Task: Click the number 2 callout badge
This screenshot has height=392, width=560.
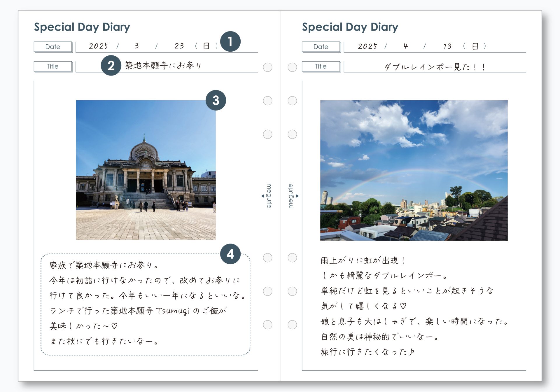Action: (x=111, y=66)
